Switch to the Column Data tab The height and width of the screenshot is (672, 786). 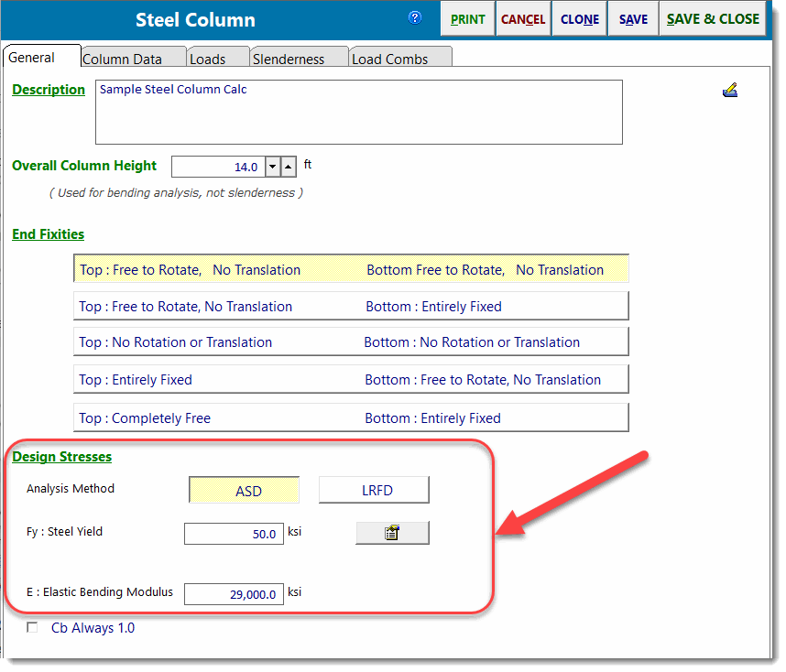click(123, 59)
